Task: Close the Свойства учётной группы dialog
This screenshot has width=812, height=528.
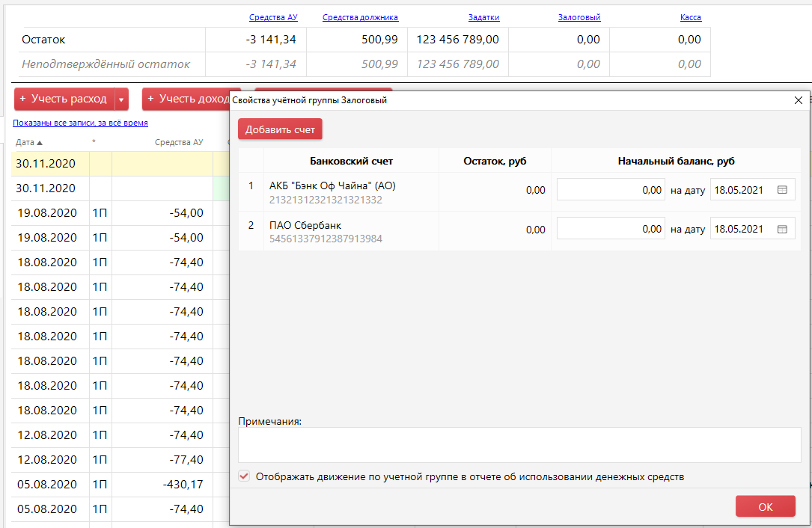Action: (x=797, y=99)
